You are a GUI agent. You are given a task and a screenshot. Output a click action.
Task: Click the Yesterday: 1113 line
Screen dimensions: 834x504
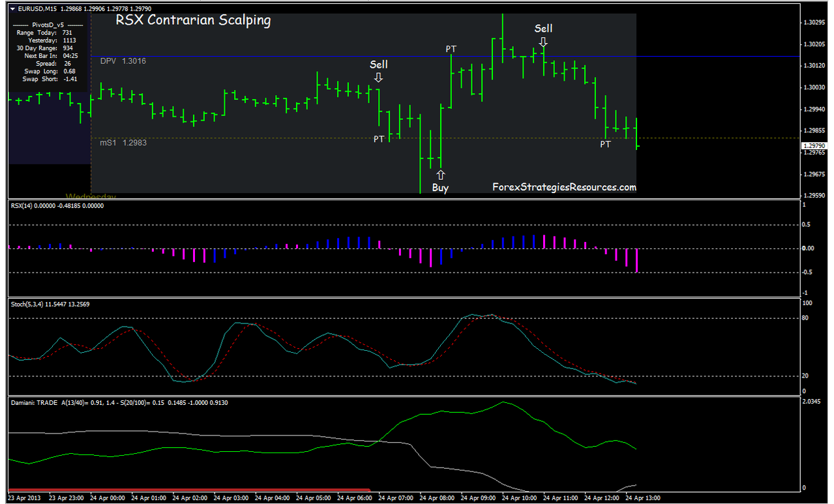coord(52,40)
